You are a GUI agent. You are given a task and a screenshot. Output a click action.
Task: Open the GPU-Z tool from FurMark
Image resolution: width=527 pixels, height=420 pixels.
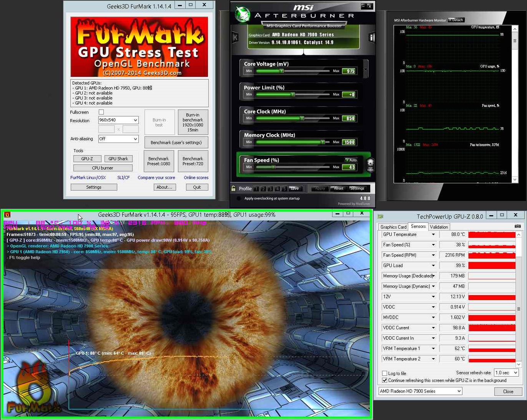pos(87,158)
